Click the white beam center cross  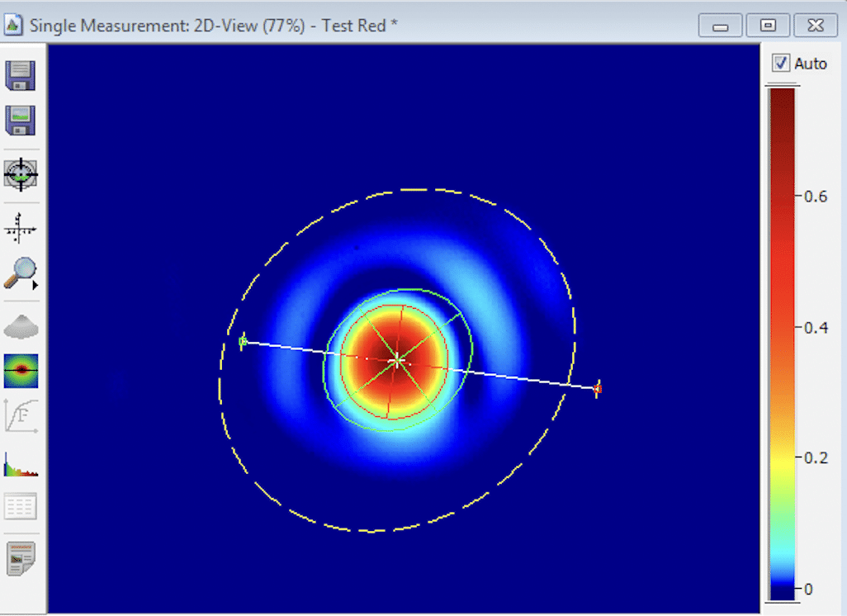coord(397,360)
